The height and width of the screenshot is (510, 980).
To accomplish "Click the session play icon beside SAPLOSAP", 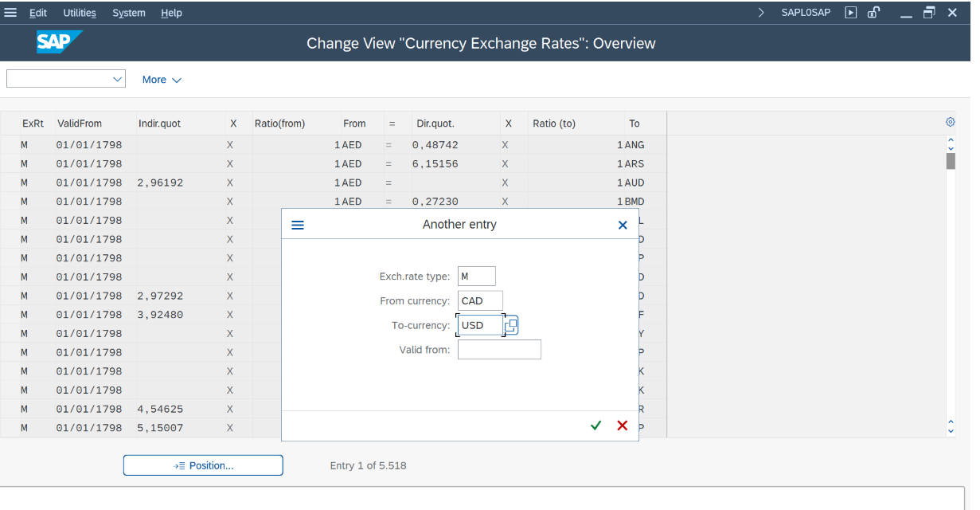I will click(x=851, y=13).
